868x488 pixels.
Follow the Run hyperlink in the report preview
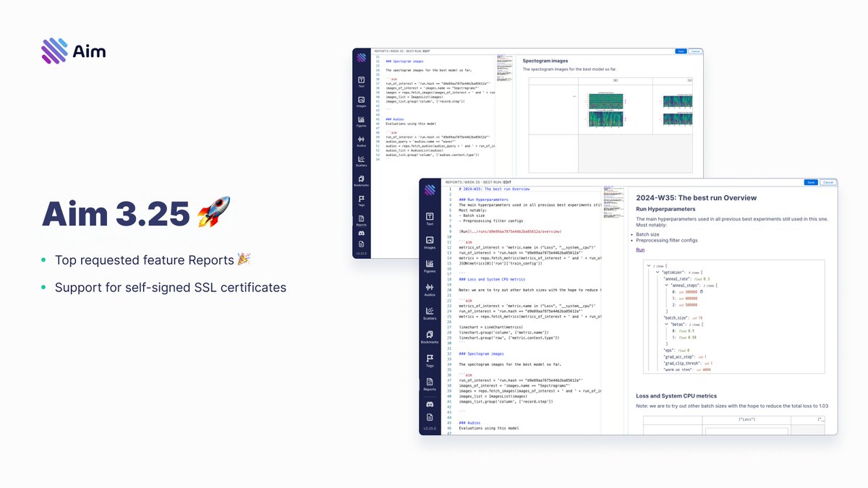(640, 249)
